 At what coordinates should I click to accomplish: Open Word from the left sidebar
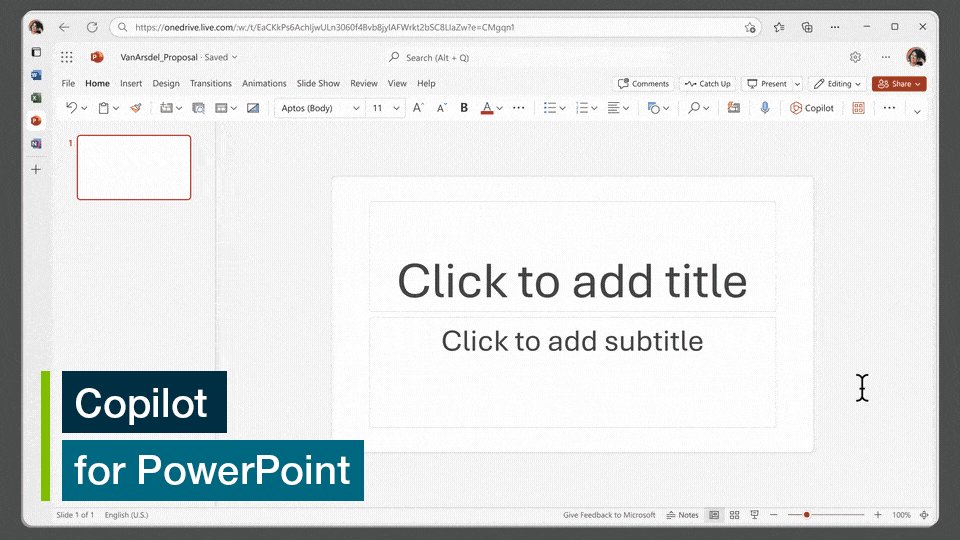(x=36, y=75)
